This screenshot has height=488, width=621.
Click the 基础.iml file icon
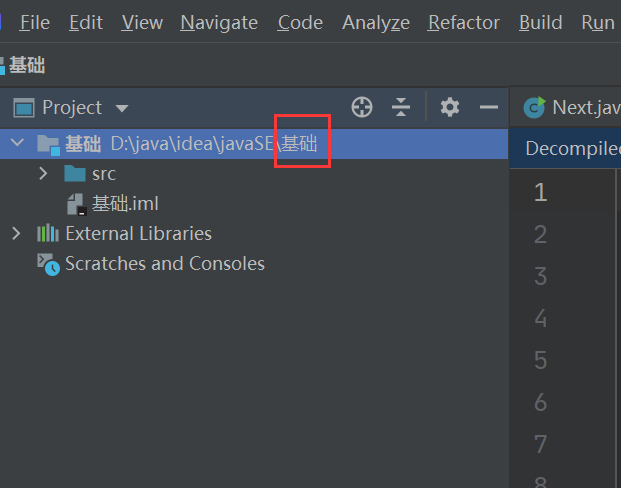[x=76, y=204]
